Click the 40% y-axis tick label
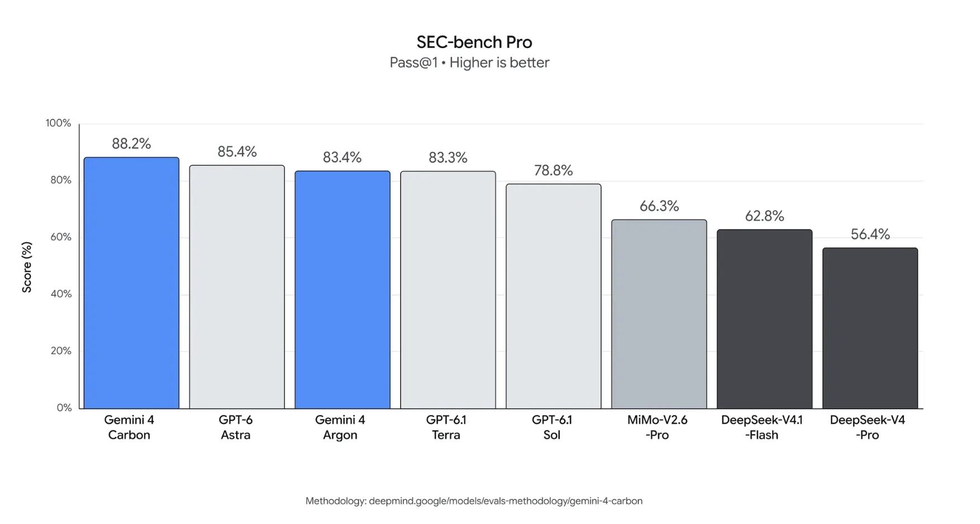Viewport: 980px width, 524px height. (61, 294)
